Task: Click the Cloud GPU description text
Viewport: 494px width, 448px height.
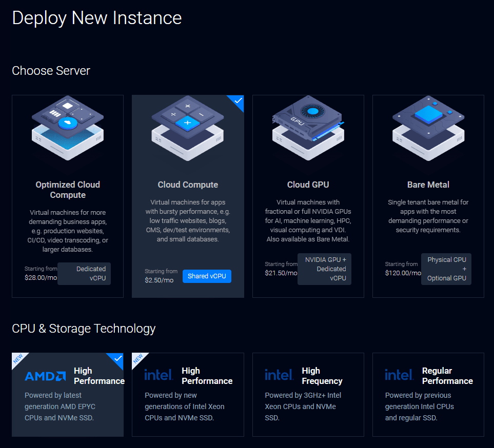Action: point(308,220)
